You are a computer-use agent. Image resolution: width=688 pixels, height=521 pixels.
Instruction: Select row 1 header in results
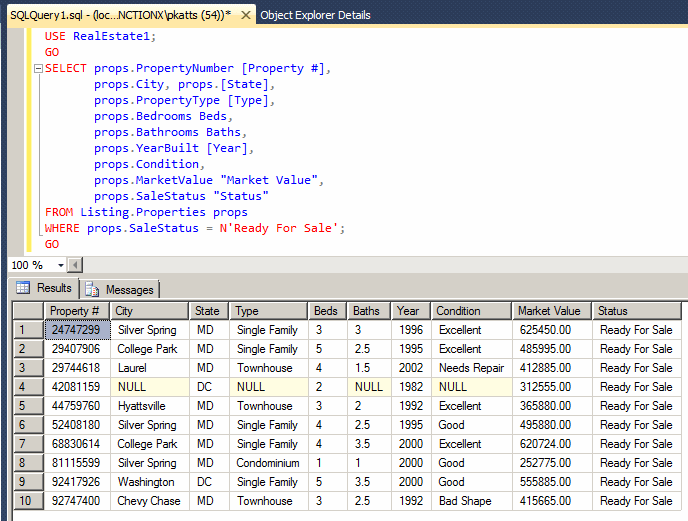[29, 330]
